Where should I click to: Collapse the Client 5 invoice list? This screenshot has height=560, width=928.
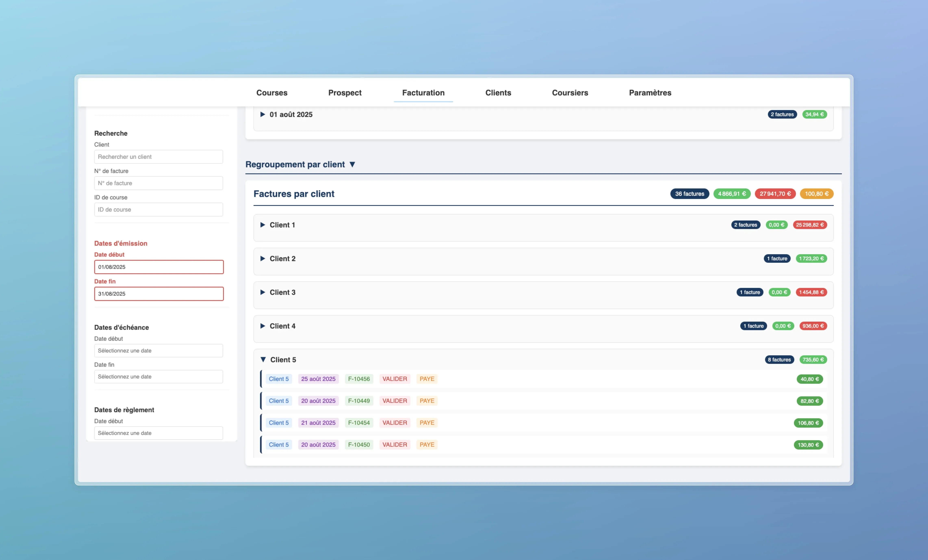pos(263,359)
